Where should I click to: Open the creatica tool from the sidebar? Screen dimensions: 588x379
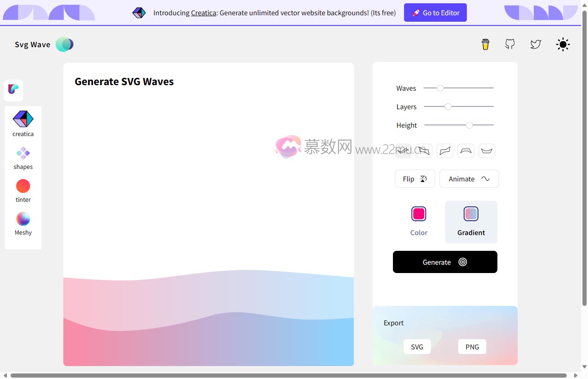pyautogui.click(x=23, y=122)
